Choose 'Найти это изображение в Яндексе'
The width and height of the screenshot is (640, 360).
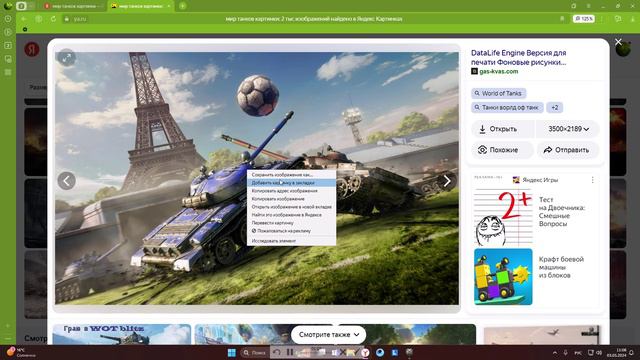[x=291, y=215]
